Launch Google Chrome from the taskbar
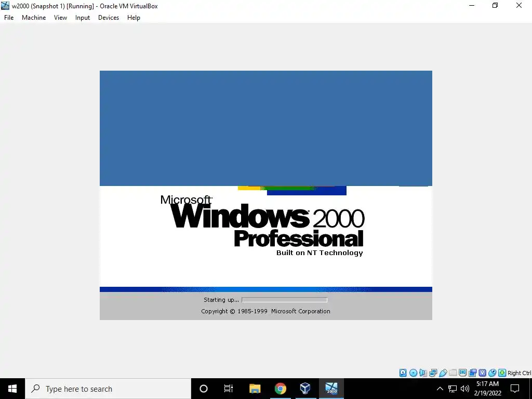 280,389
